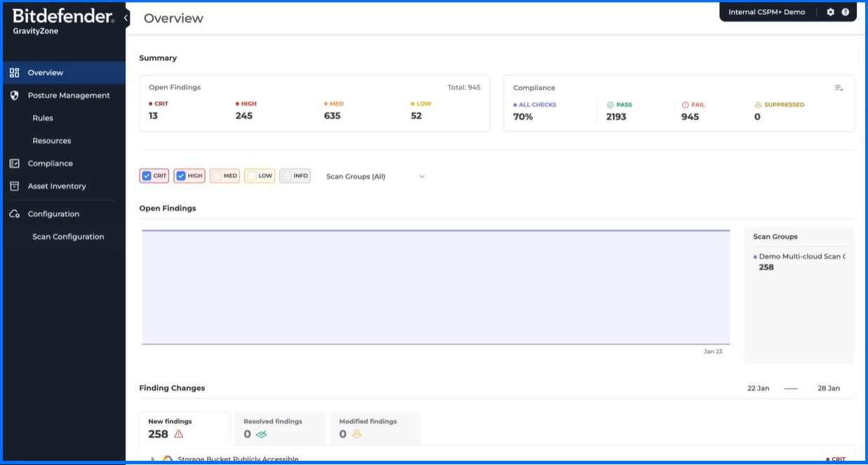Collapse the sidebar with the arrow handle
The image size is (868, 465).
click(126, 18)
